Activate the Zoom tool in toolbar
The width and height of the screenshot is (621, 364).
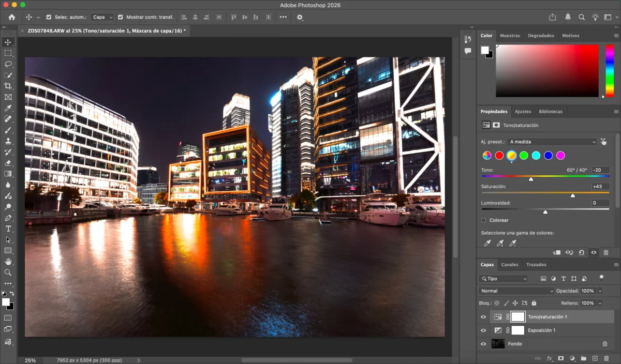coord(8,272)
